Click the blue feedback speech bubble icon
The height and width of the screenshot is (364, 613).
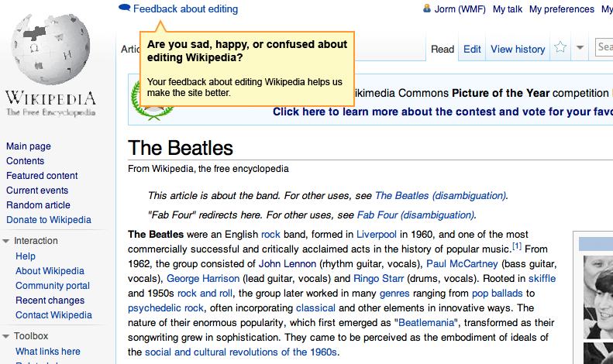point(124,9)
